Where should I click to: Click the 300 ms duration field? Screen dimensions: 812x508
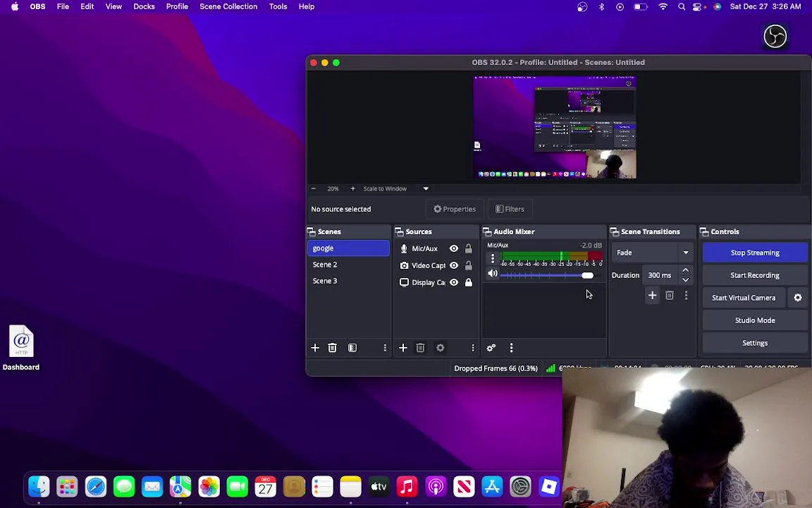660,275
